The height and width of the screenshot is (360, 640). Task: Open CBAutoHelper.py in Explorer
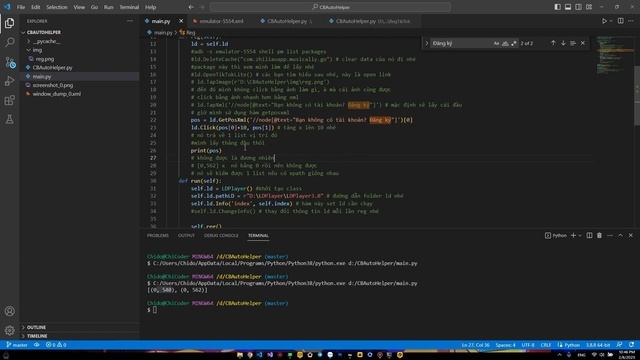tap(52, 68)
